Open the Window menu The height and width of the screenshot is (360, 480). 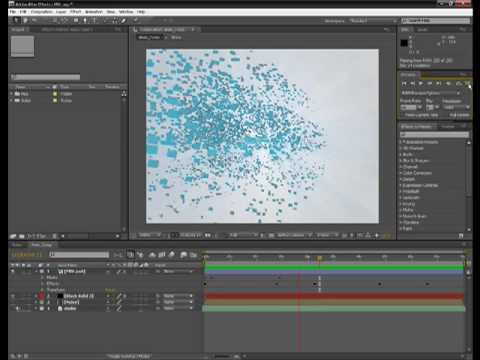[126, 12]
